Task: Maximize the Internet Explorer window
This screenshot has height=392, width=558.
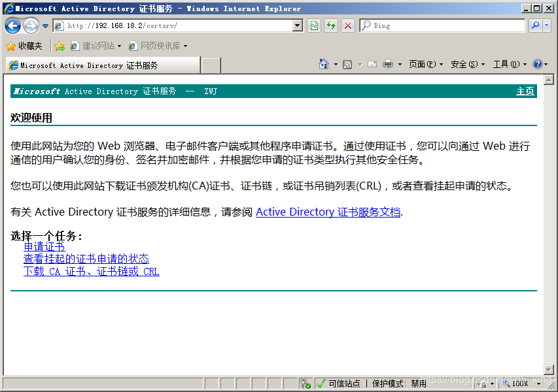Action: [536, 8]
